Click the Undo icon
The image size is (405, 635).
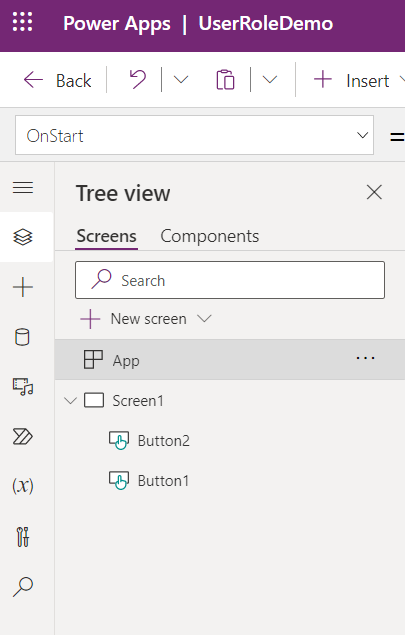point(138,79)
